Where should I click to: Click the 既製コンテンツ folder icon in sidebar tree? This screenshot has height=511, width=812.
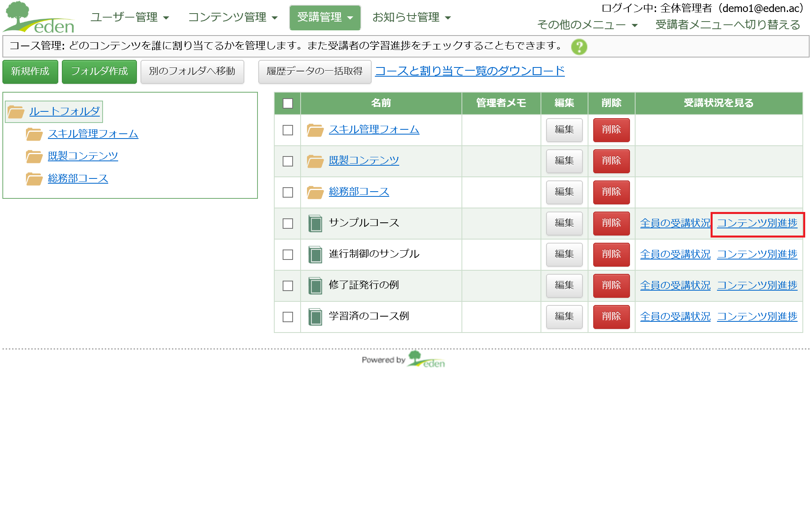point(34,156)
